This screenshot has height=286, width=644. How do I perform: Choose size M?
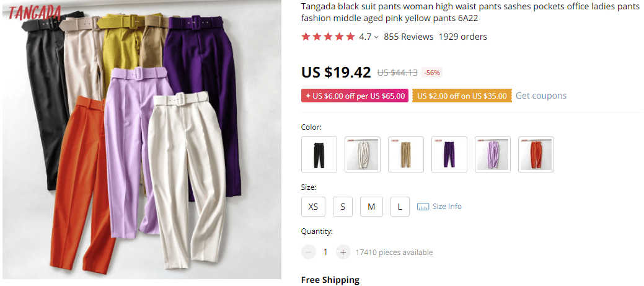click(371, 207)
